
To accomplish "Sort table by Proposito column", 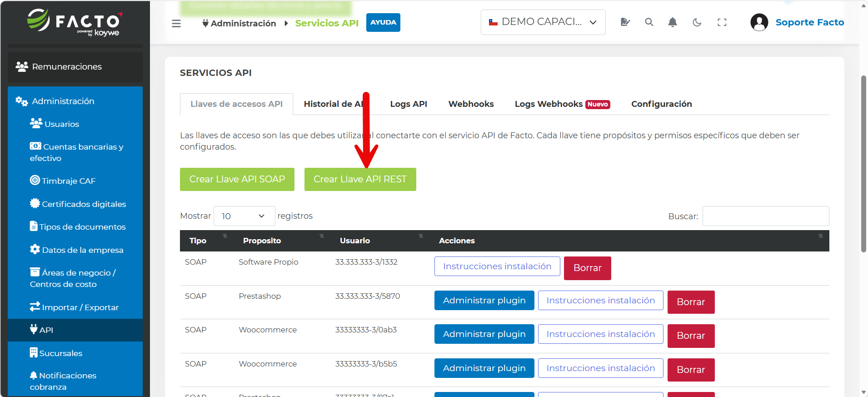I will (x=282, y=241).
